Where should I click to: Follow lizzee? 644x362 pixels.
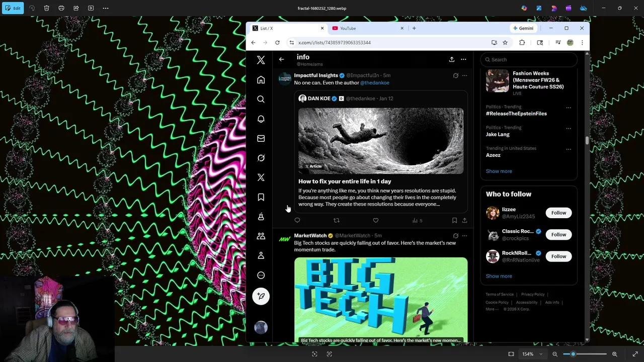click(x=558, y=213)
